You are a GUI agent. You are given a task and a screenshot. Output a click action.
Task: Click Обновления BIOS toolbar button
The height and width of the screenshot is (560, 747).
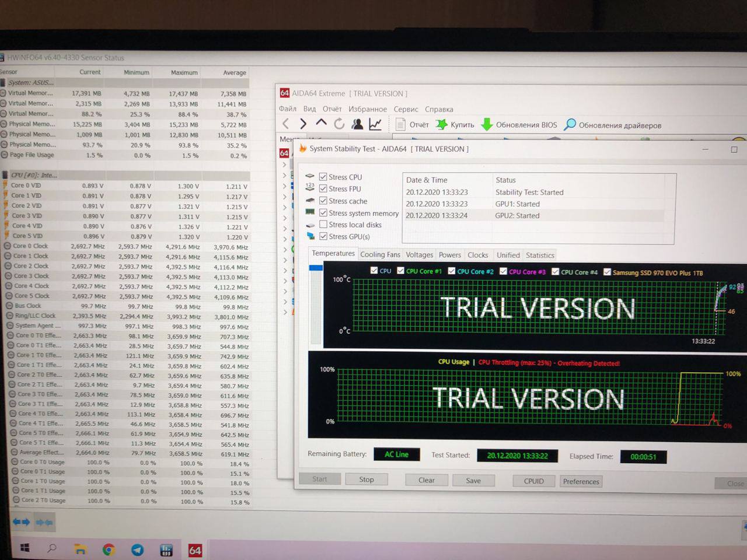click(x=519, y=124)
